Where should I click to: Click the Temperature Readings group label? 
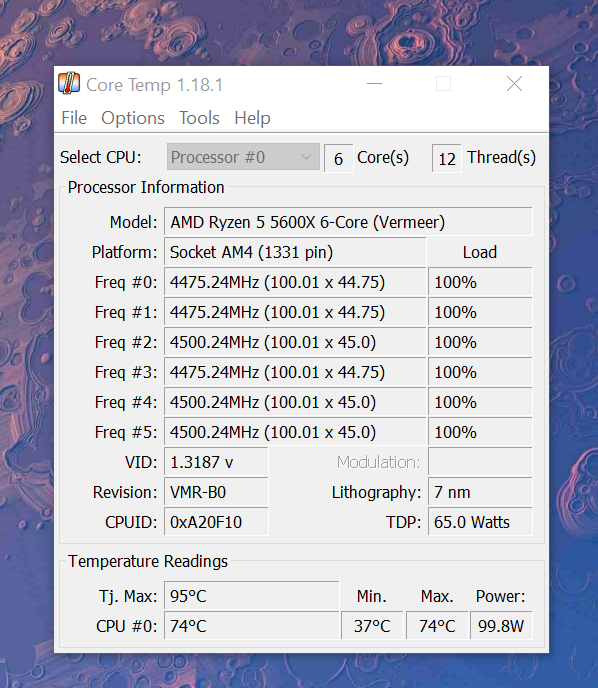pos(148,562)
